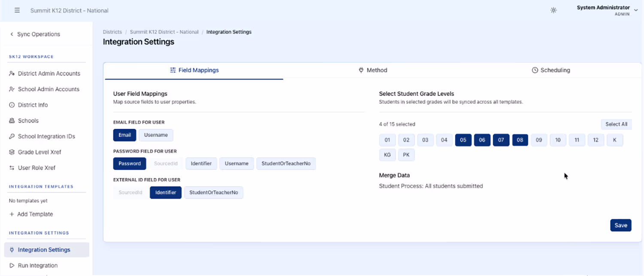Open the Schools sidebar item
Image resolution: width=644 pixels, height=276 pixels.
47,121
